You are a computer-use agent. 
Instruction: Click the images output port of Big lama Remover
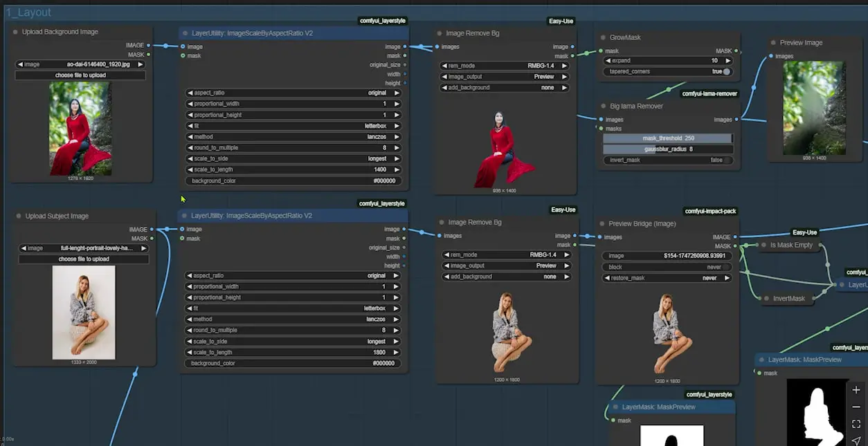(736, 120)
